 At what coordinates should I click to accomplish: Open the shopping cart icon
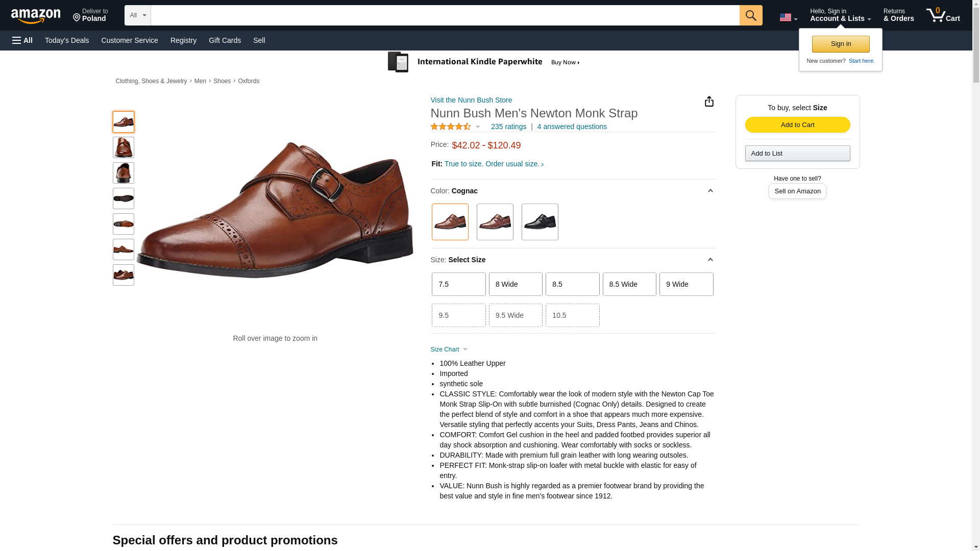tap(943, 15)
